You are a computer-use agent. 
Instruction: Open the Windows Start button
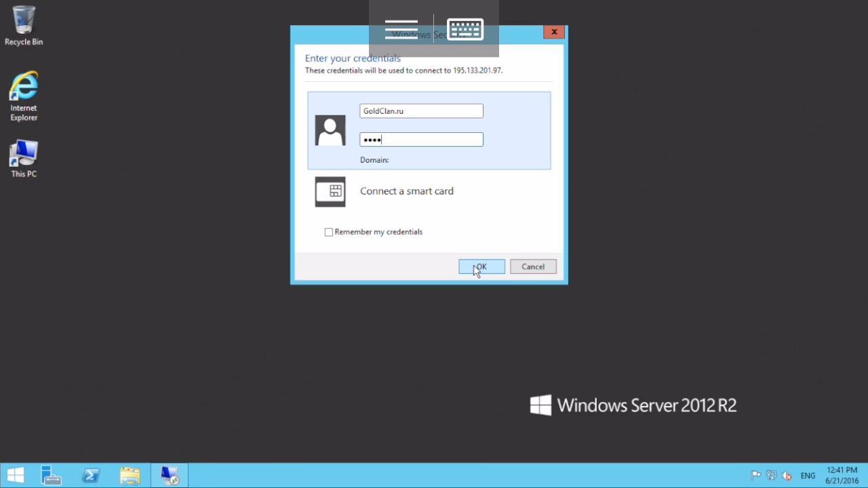click(x=15, y=476)
